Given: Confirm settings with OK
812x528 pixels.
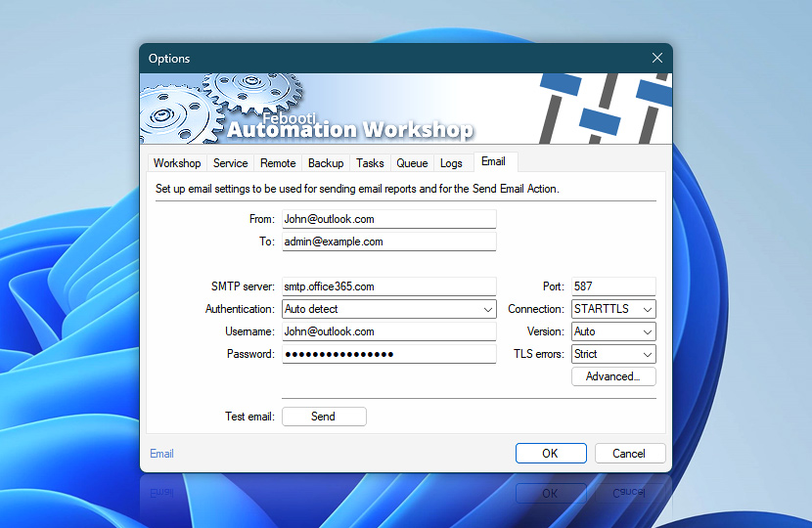Looking at the screenshot, I should pyautogui.click(x=551, y=454).
